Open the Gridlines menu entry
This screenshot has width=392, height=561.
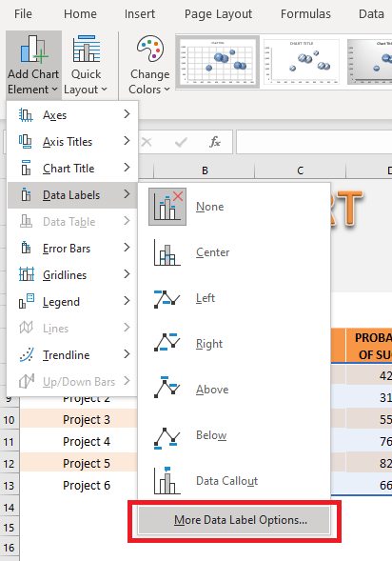pos(72,275)
